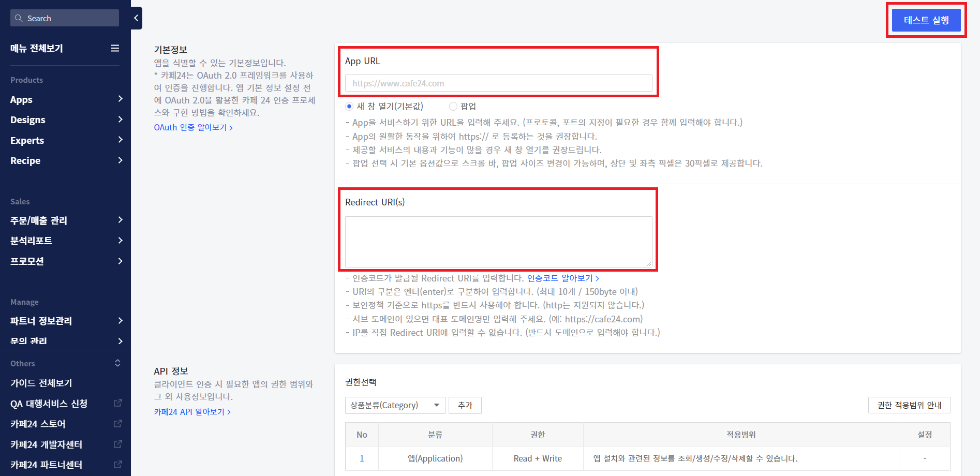Viewport: 980px width, 476px height.
Task: Expand the Experts menu chevron
Action: pyautogui.click(x=120, y=140)
